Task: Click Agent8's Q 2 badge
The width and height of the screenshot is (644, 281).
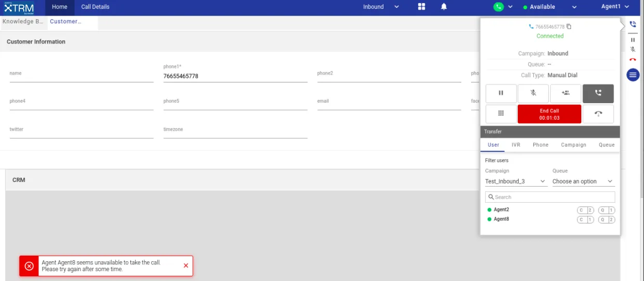Action: click(x=607, y=220)
